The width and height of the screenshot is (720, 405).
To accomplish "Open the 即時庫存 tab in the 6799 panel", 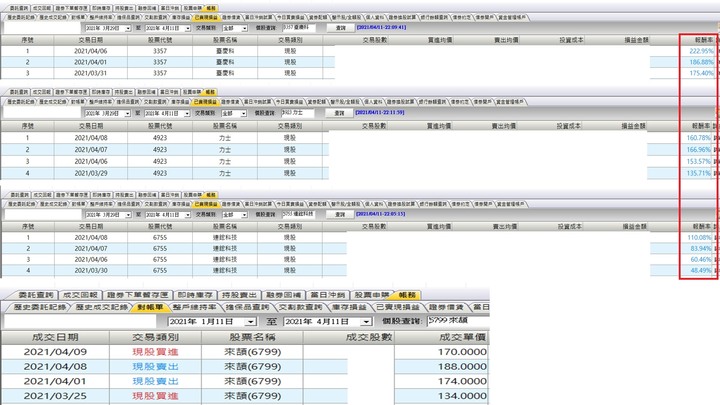I will pyautogui.click(x=195, y=295).
